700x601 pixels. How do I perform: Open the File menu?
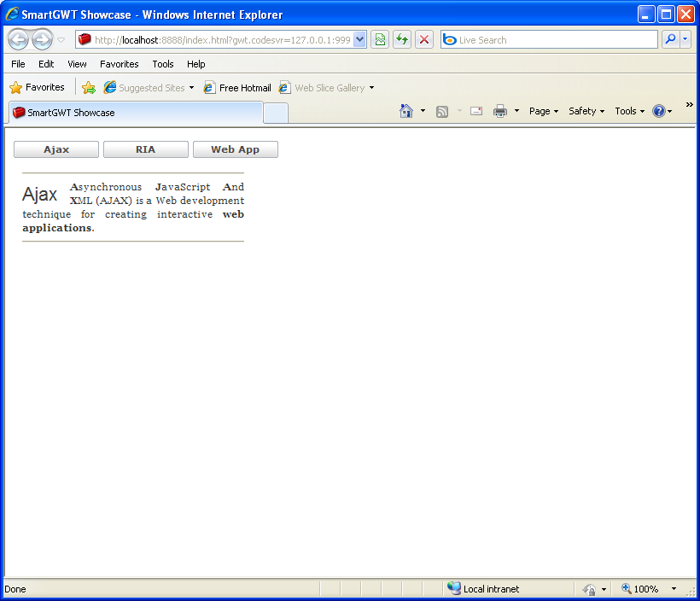tap(18, 64)
